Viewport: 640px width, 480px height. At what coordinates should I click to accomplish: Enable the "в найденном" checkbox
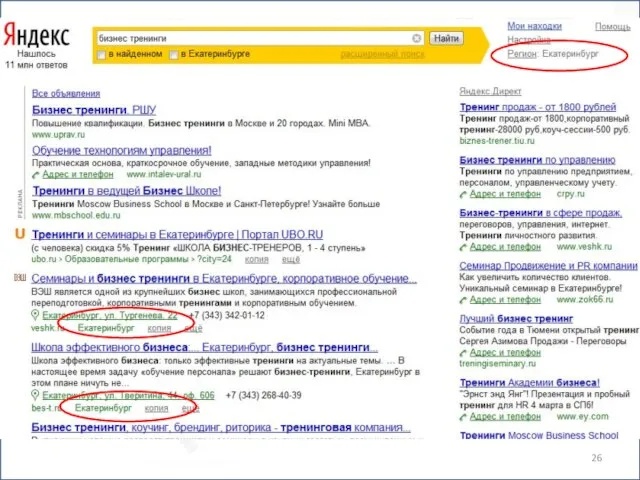point(102,52)
